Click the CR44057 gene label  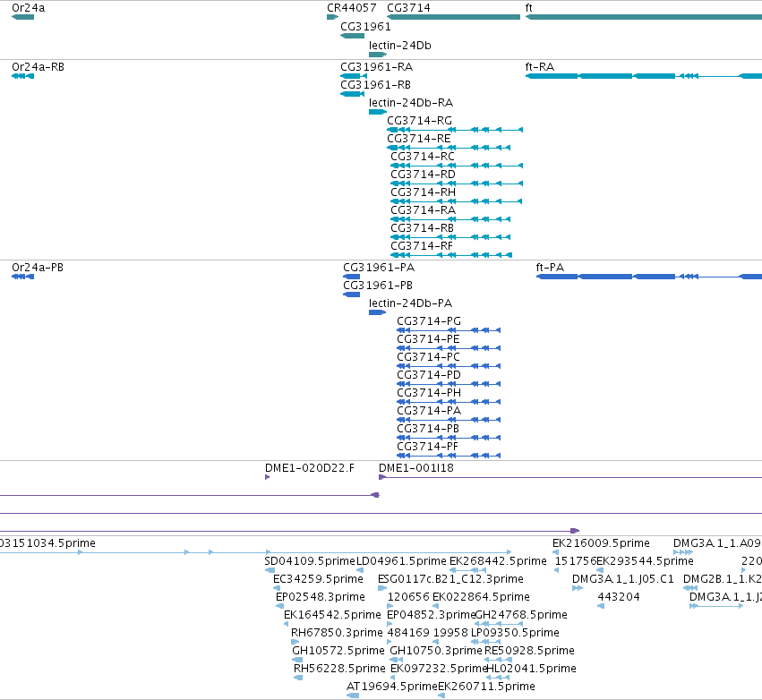(x=351, y=8)
